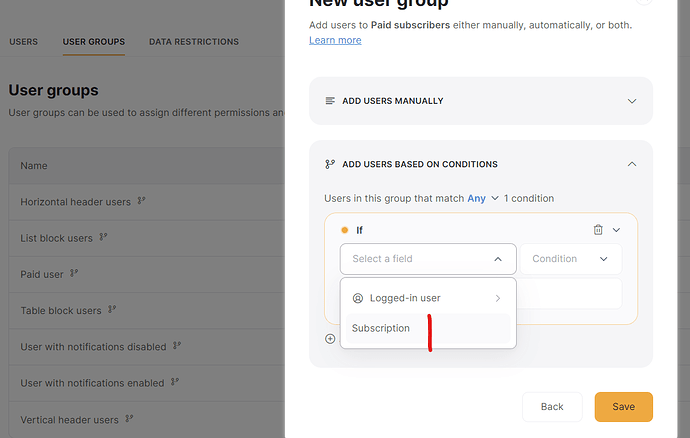
Task: Save the new user group
Action: pos(624,407)
